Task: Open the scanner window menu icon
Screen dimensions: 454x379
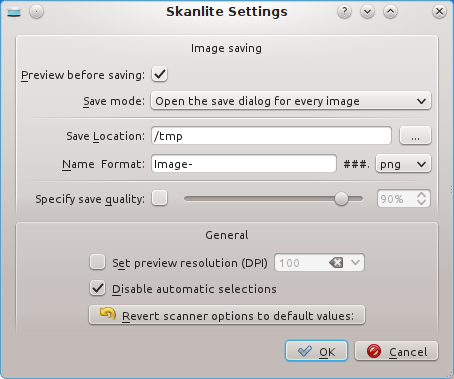Action: click(14, 12)
